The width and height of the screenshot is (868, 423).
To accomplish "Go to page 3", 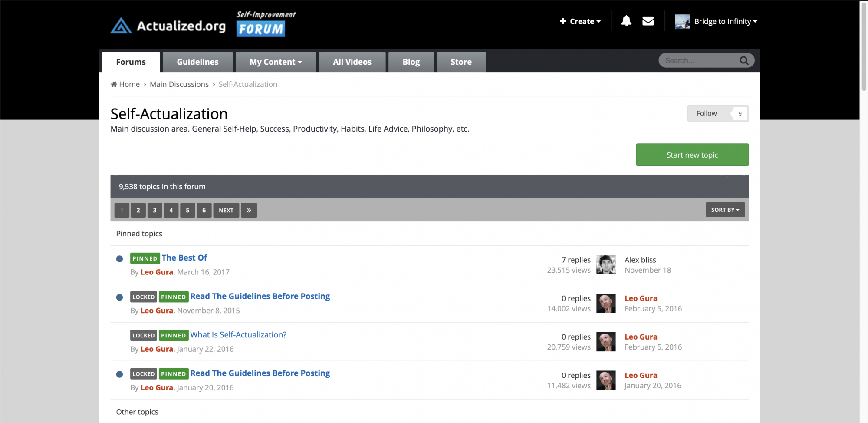I will pyautogui.click(x=155, y=210).
